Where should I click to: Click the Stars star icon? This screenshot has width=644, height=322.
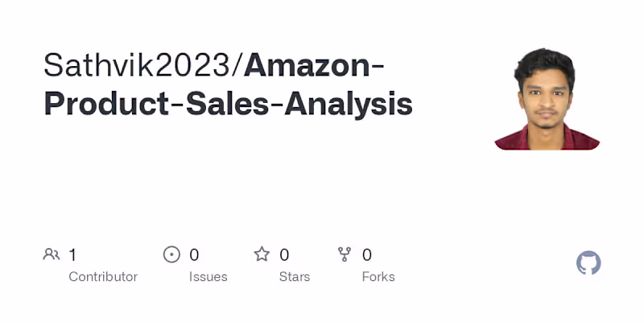pos(262,255)
